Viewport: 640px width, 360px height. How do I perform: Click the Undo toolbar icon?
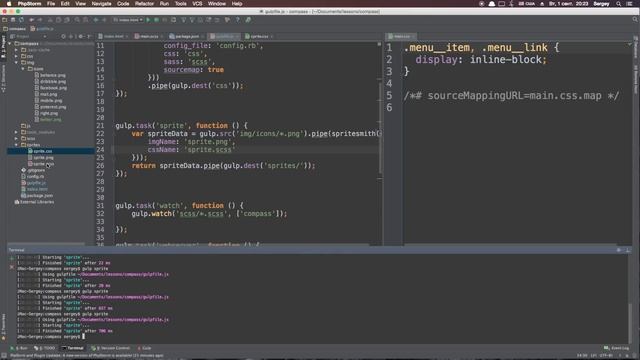pyautogui.click(x=31, y=20)
